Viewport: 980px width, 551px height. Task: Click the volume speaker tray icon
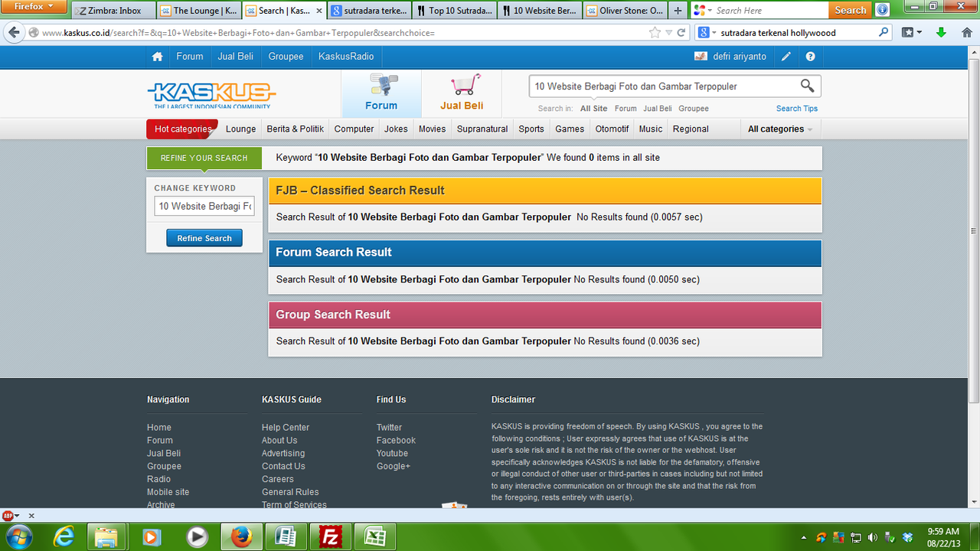pos(873,537)
